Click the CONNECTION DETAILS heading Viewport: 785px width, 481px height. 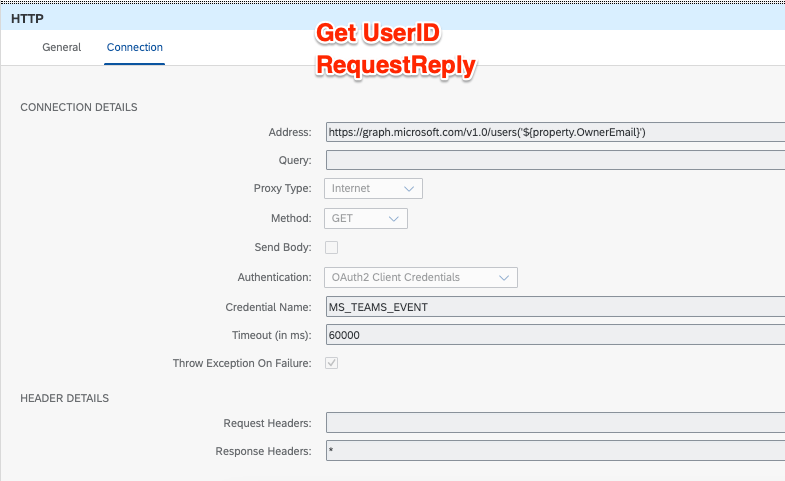click(x=79, y=107)
